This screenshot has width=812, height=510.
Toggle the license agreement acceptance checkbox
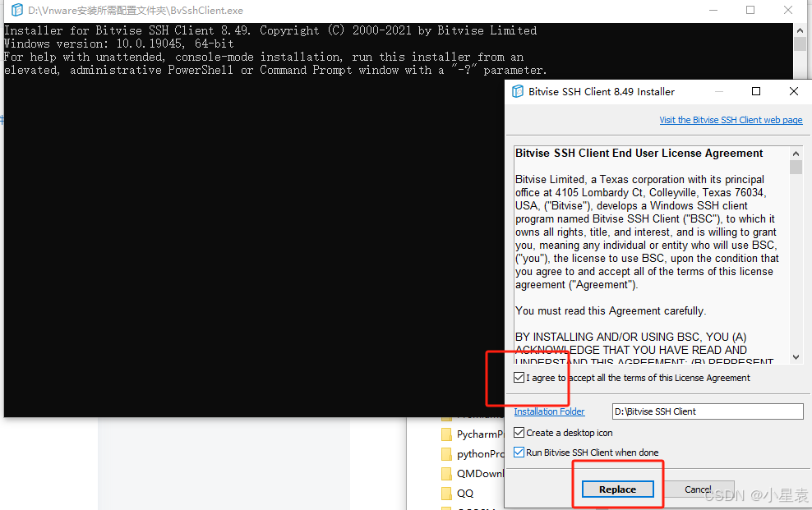pyautogui.click(x=519, y=378)
